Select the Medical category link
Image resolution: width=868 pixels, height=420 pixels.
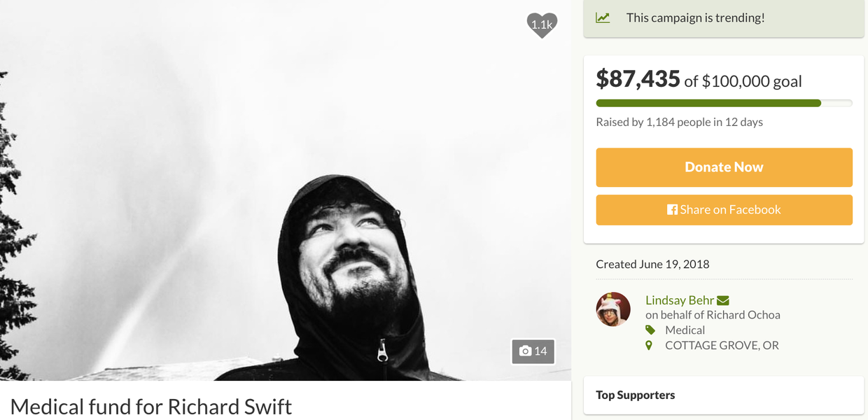[x=685, y=330]
